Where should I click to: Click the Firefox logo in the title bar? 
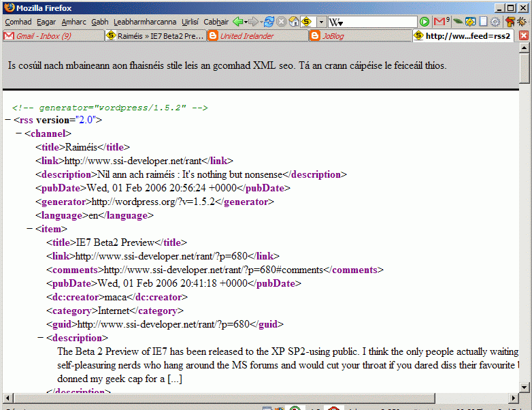[10, 7]
